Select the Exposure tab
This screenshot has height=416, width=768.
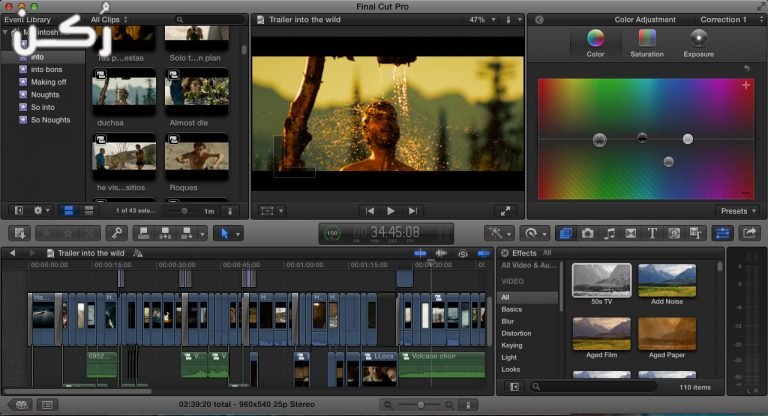[x=698, y=43]
